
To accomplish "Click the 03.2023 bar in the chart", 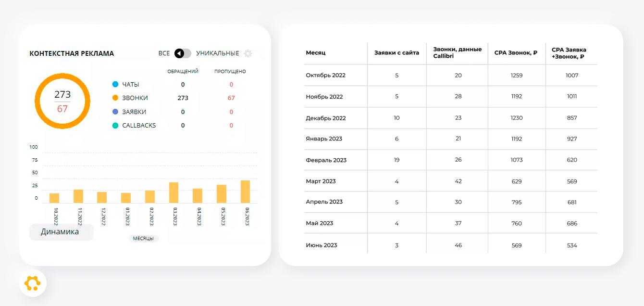I will [x=173, y=192].
